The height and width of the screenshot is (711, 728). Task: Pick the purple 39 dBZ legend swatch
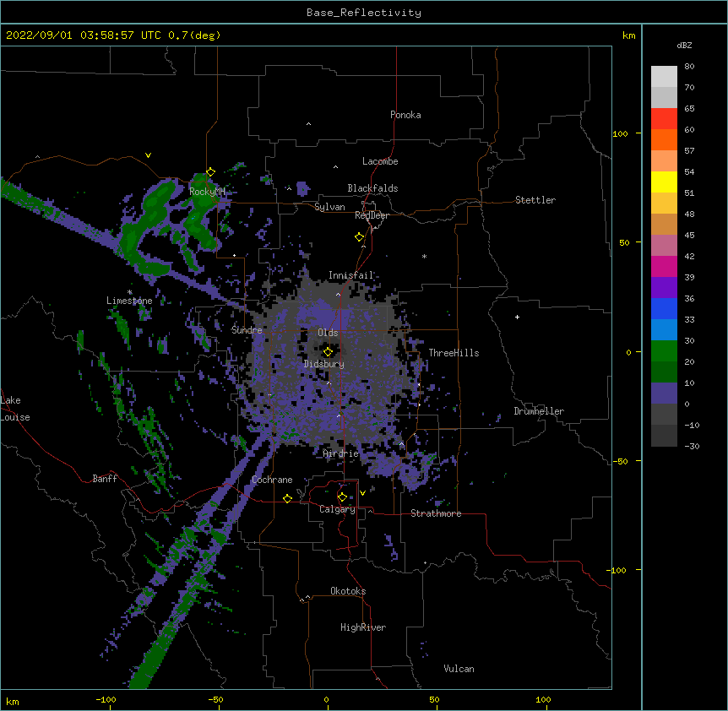[664, 288]
